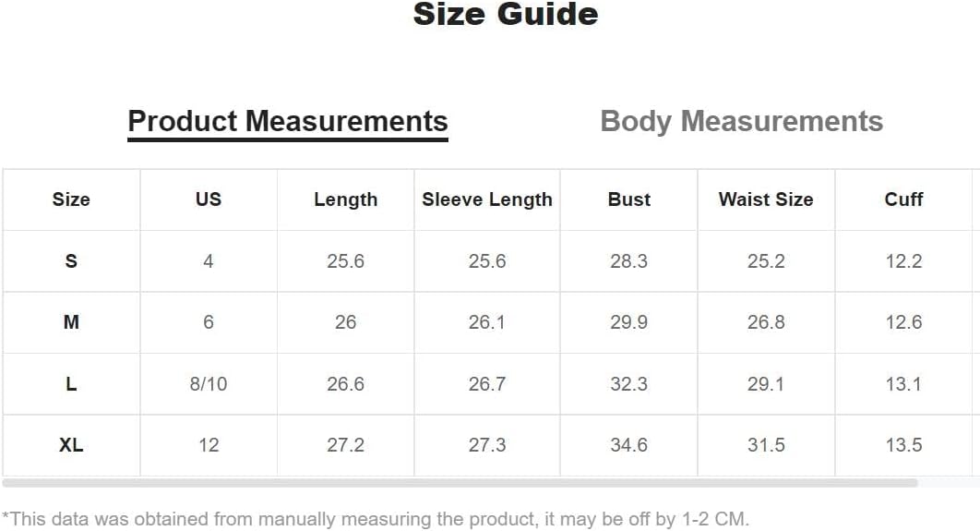Click the Waist Size column header
The image size is (980, 531).
[766, 199]
